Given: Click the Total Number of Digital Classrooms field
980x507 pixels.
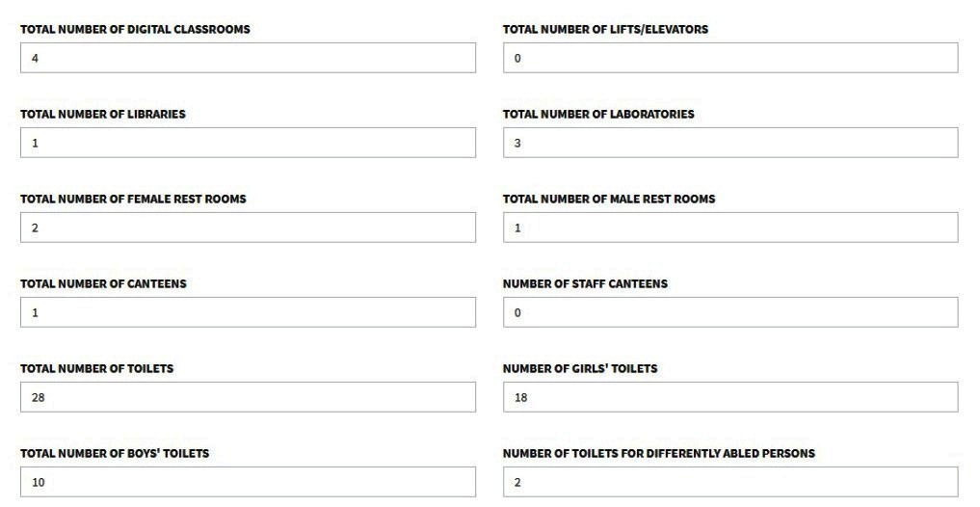Looking at the screenshot, I should 248,58.
